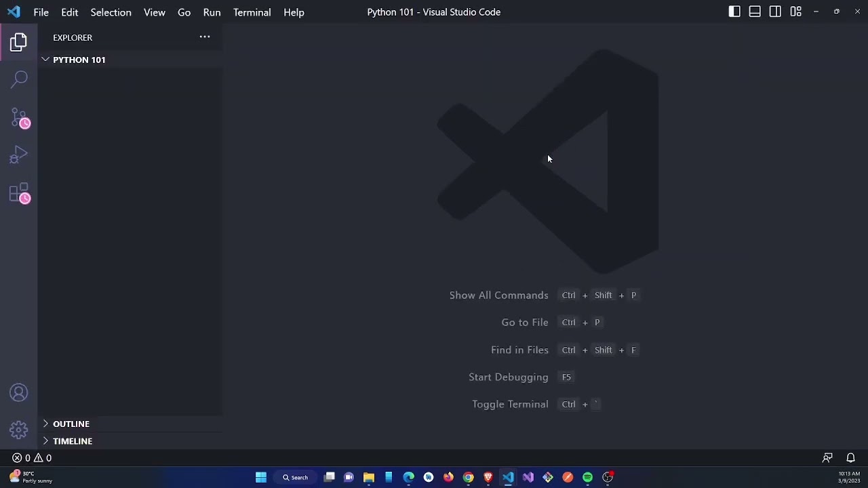The width and height of the screenshot is (868, 488).
Task: Open the Run and Debug view
Action: [19, 155]
